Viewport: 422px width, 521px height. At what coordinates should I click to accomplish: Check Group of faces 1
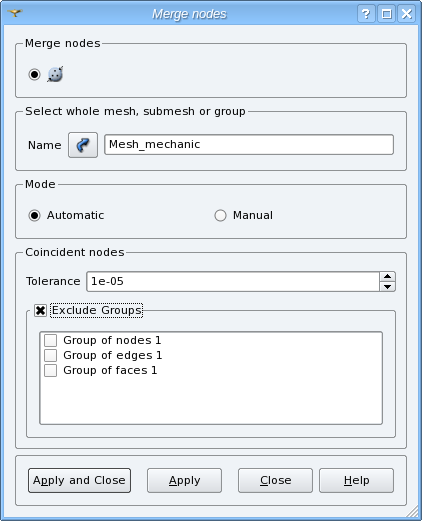pyautogui.click(x=50, y=370)
